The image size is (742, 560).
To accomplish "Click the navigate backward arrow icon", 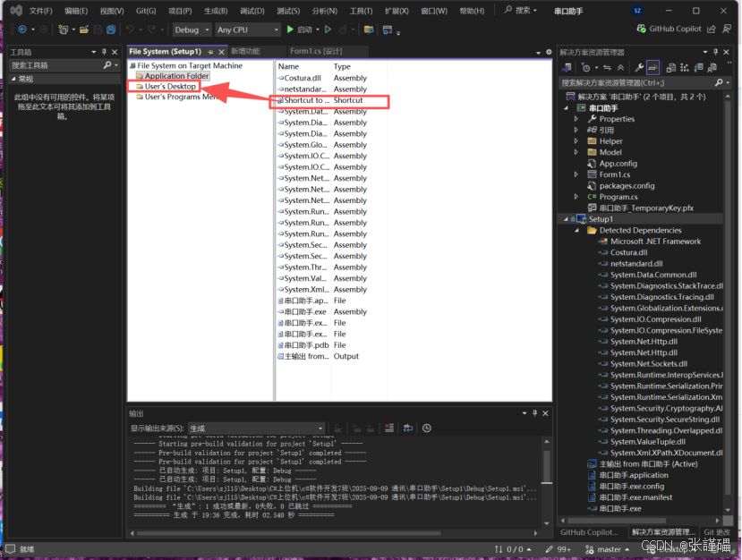I will click(x=22, y=30).
